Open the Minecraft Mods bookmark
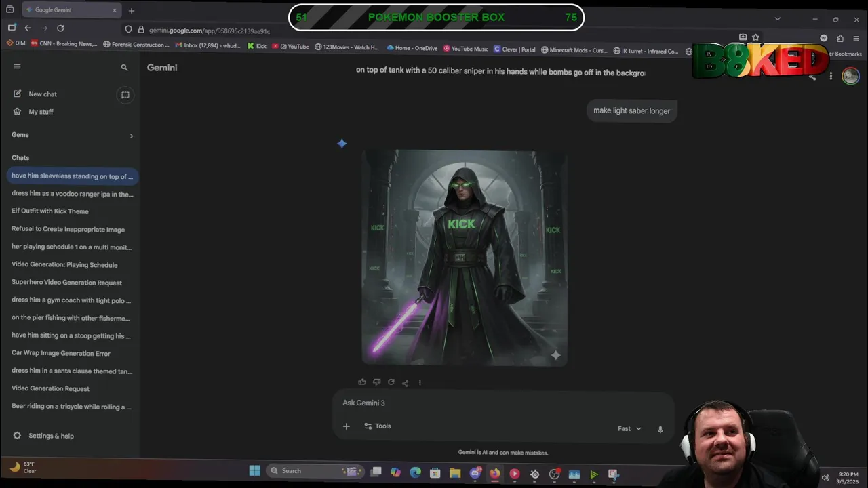This screenshot has height=488, width=868. pos(574,50)
